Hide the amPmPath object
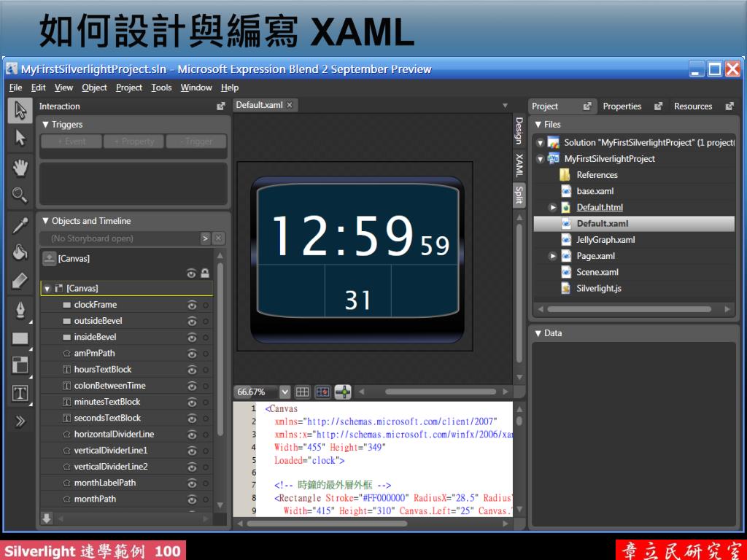This screenshot has height=560, width=747. click(x=192, y=354)
